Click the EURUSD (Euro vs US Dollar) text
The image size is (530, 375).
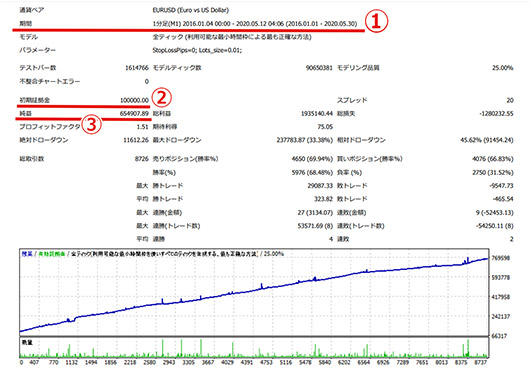point(191,10)
